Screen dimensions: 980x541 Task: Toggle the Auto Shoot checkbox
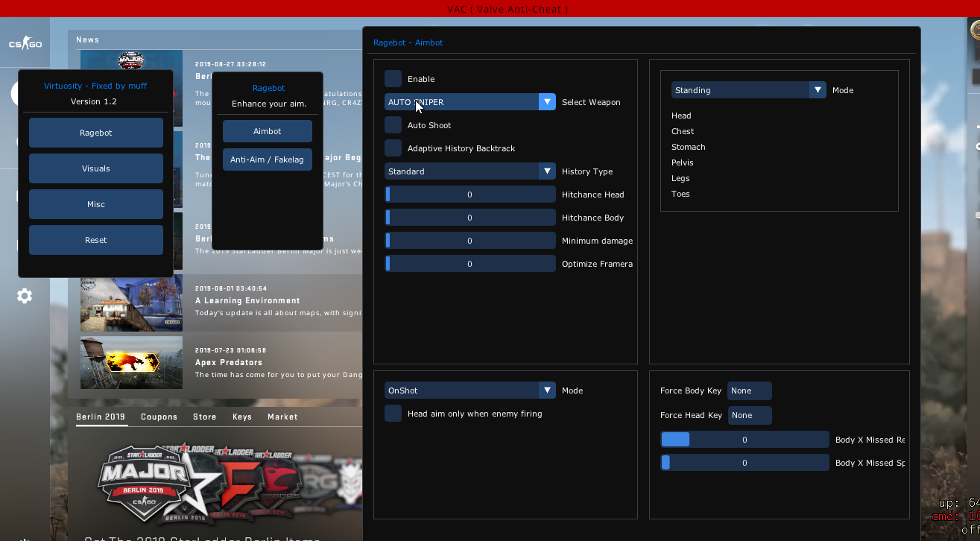point(393,125)
